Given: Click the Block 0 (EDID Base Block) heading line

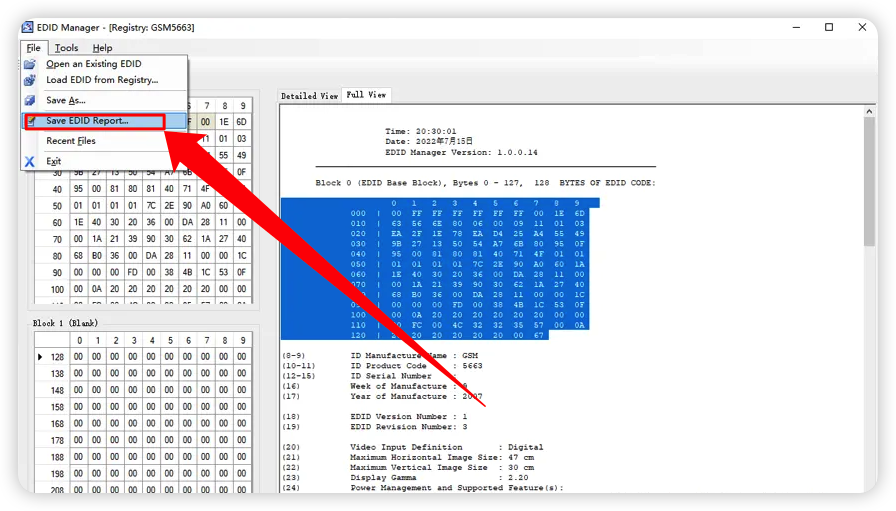Looking at the screenshot, I should click(x=485, y=183).
